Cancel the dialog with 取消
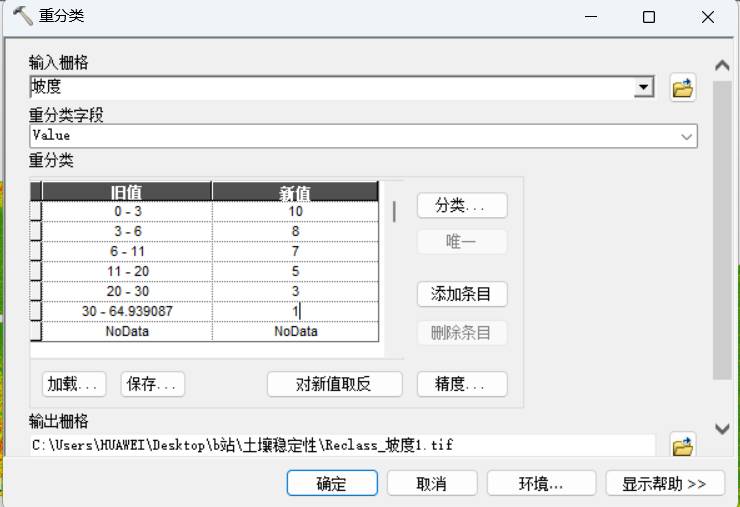 click(431, 483)
